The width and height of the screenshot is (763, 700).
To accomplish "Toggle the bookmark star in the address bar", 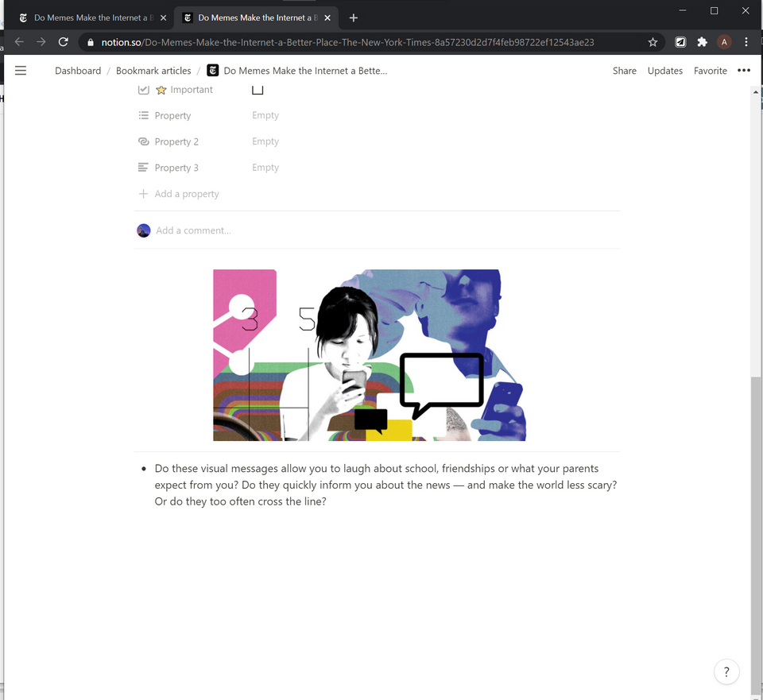I will coord(653,42).
